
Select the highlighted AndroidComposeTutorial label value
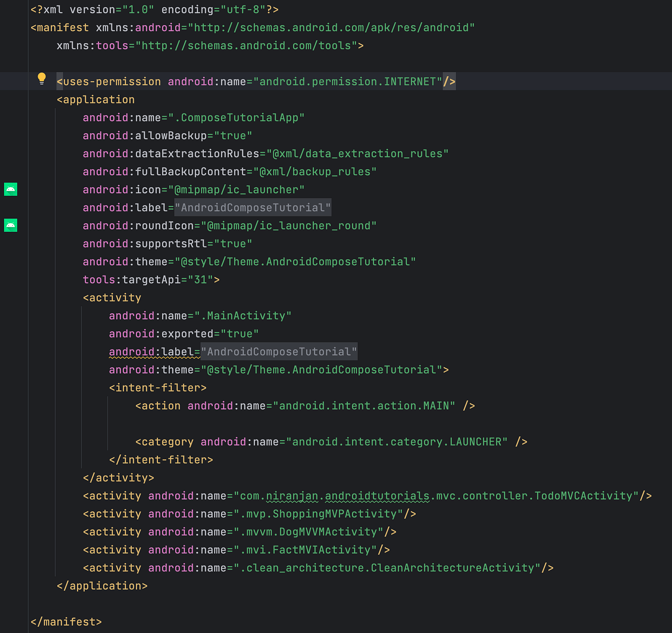253,207
